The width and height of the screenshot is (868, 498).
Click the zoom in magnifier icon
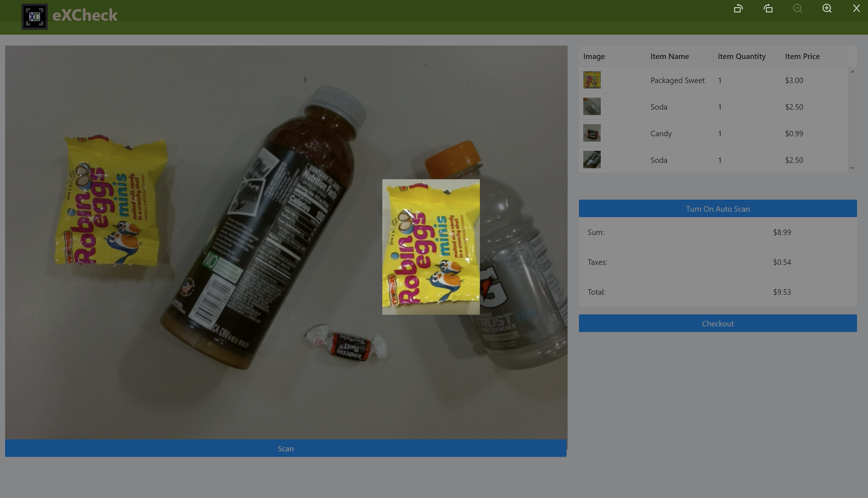(827, 8)
